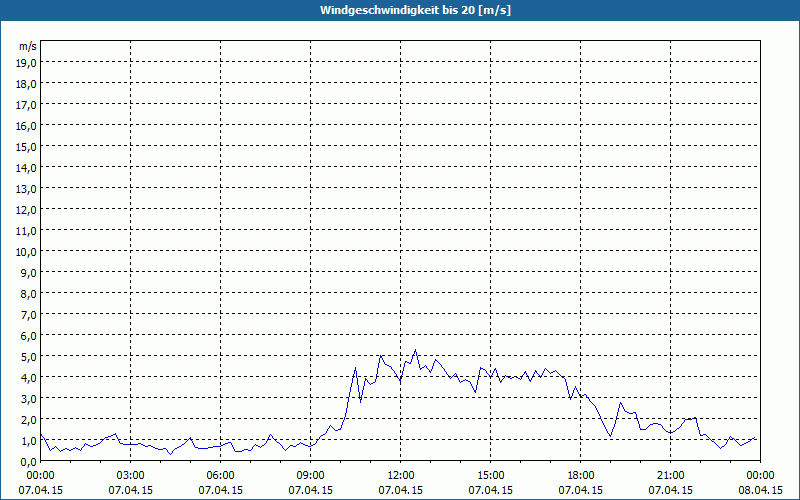Viewport: 800px width, 500px height.
Task: Click the 21:00 time axis label
Action: click(670, 476)
